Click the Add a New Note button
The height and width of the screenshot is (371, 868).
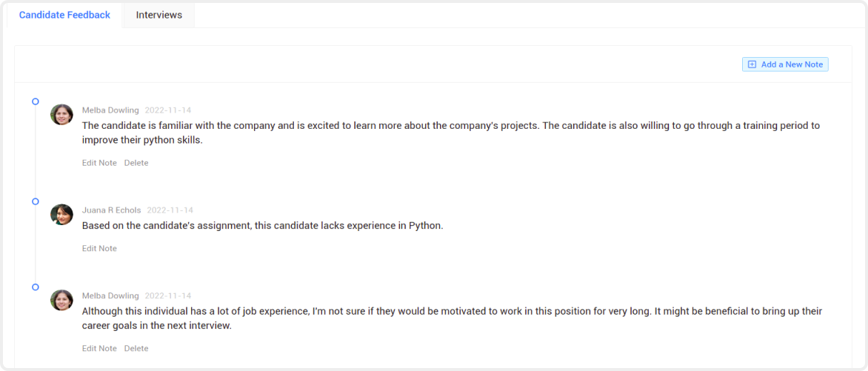785,64
